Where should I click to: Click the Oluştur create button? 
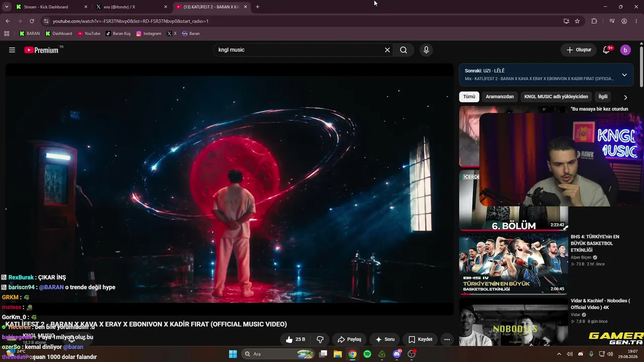[579, 50]
